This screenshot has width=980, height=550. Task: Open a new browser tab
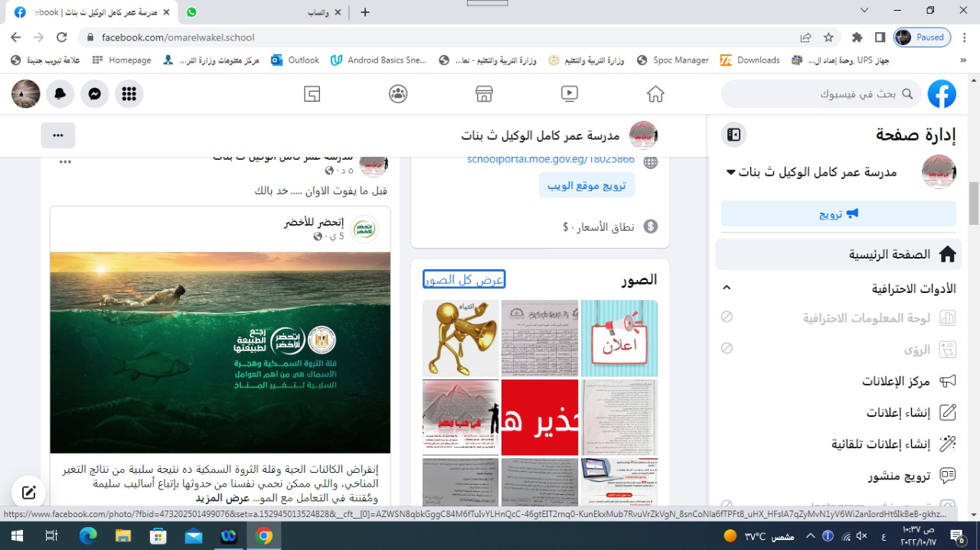tap(365, 12)
